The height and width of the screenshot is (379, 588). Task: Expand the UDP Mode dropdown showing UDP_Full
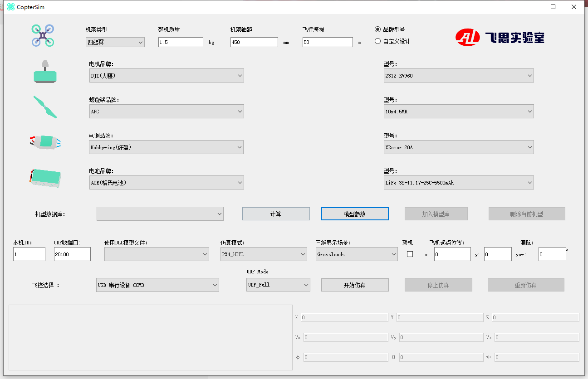coord(278,285)
